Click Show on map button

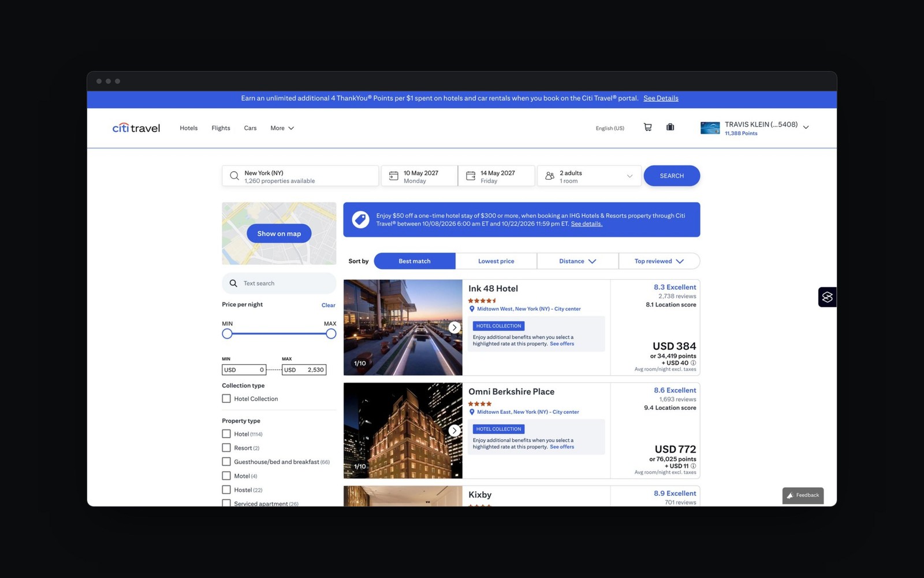click(x=279, y=234)
